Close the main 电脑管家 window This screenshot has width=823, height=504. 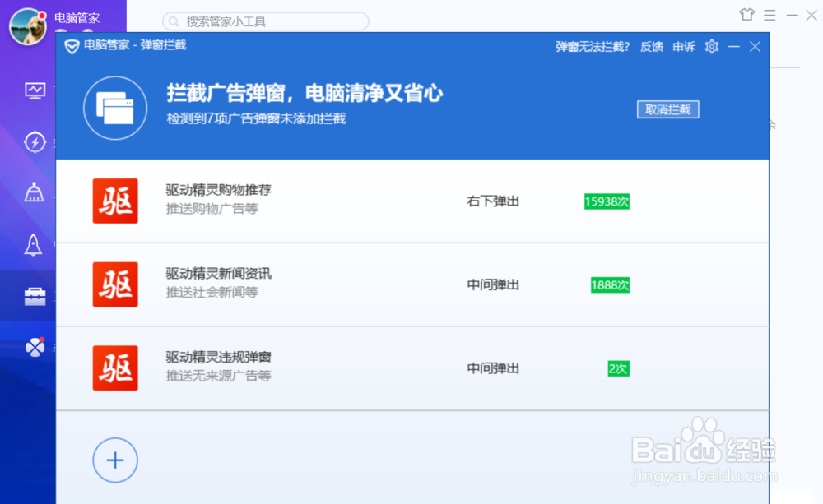pyautogui.click(x=811, y=15)
